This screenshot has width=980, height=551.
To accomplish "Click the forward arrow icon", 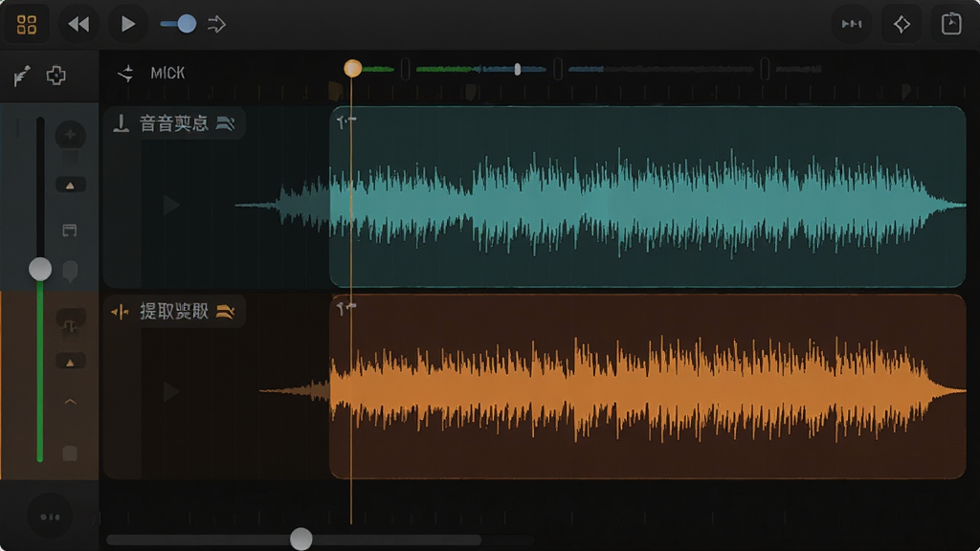I will click(x=217, y=24).
